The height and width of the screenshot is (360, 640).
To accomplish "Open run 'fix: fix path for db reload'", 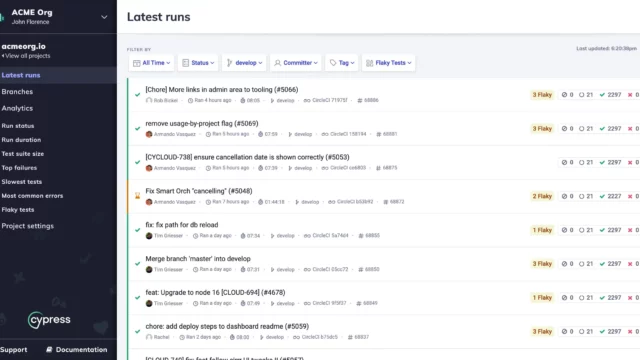I will pos(182,225).
